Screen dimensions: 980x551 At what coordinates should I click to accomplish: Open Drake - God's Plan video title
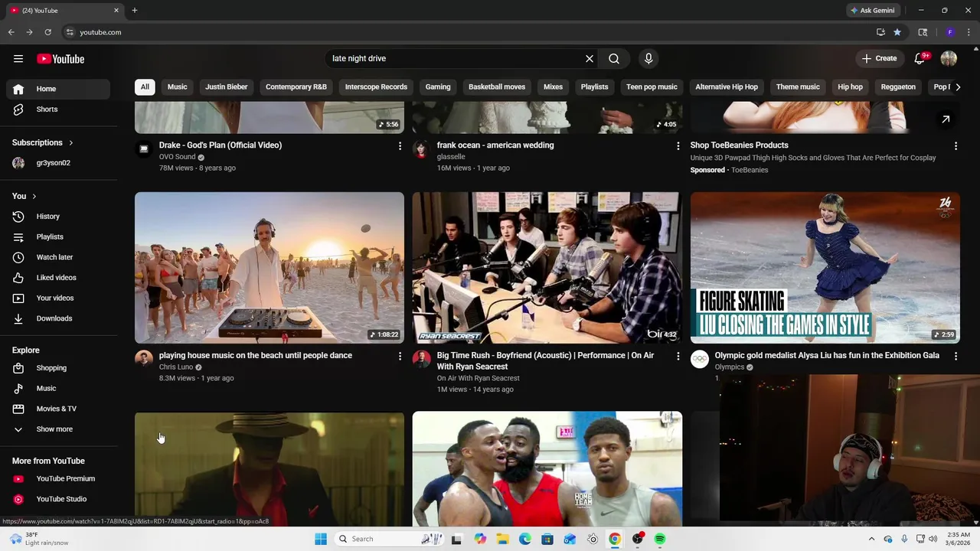click(x=220, y=145)
